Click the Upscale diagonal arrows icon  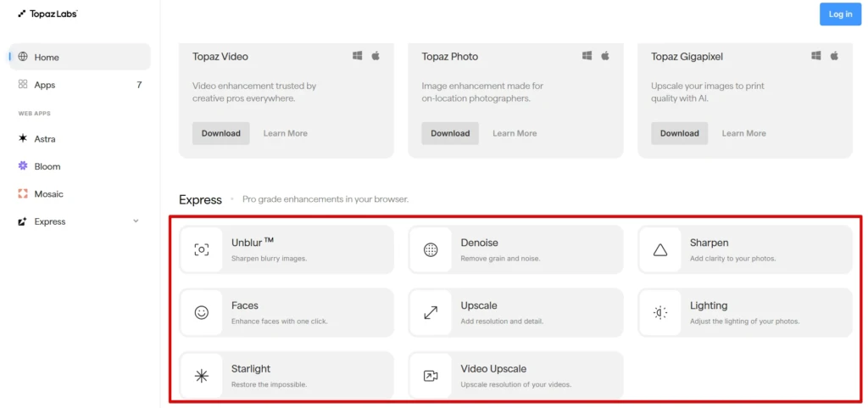click(x=431, y=313)
